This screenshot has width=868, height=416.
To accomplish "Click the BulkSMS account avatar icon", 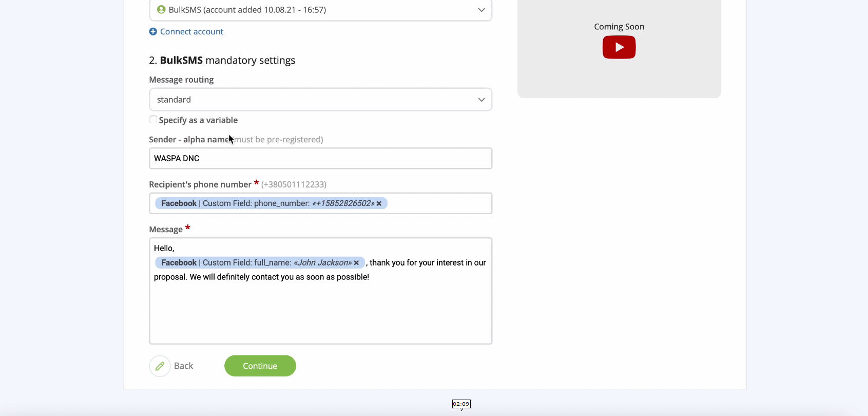I will [161, 10].
